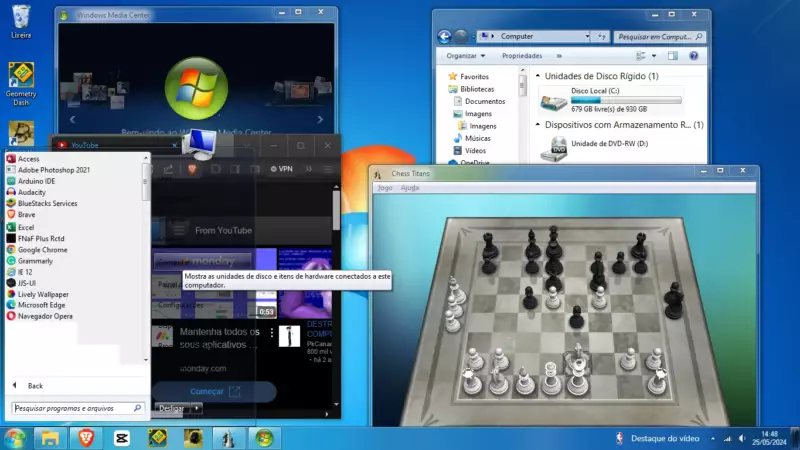Screen dimensions: 800x450
Task: Open the Lixeira recycle bin icon
Action: click(21, 21)
